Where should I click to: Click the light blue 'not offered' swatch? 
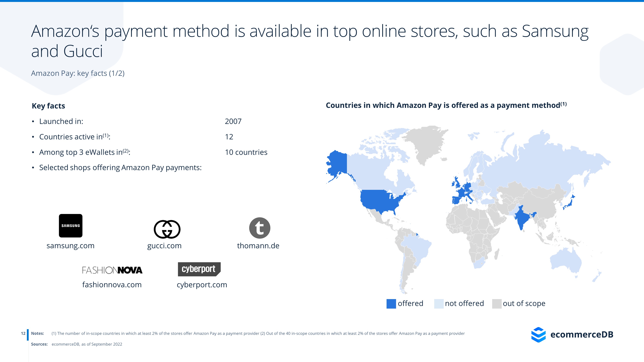[439, 304]
